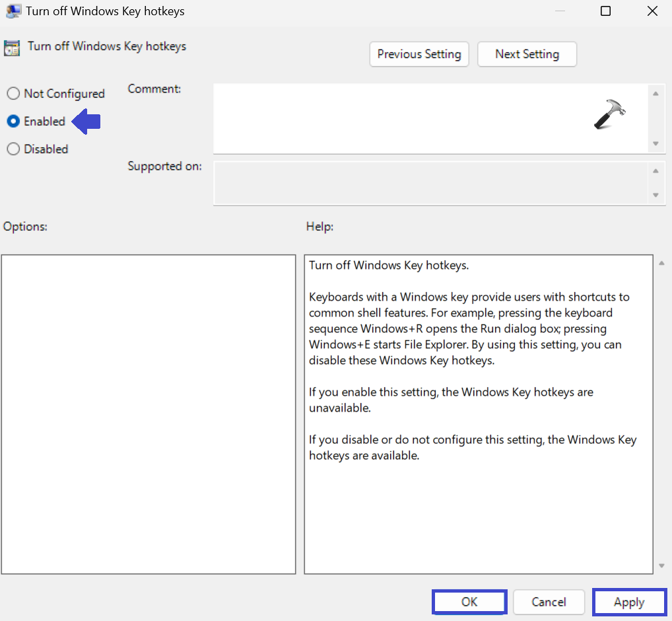Apply the policy setting
The height and width of the screenshot is (621, 672).
coord(629,602)
